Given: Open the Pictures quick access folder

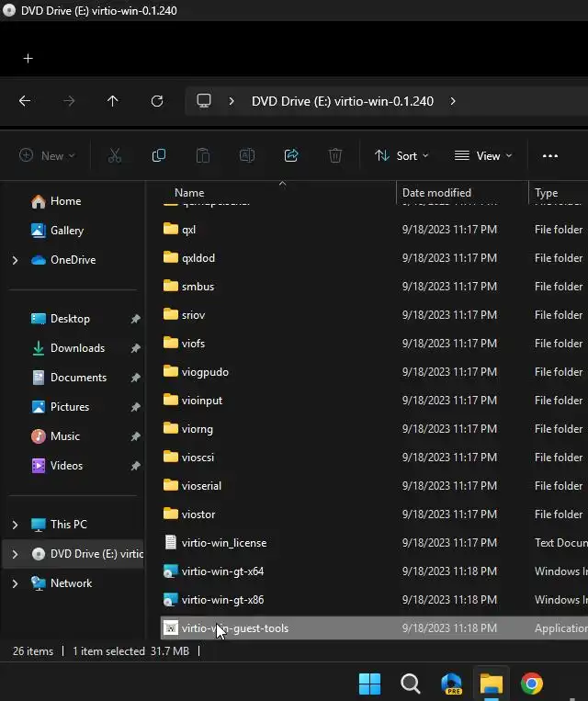Looking at the screenshot, I should point(60,407).
